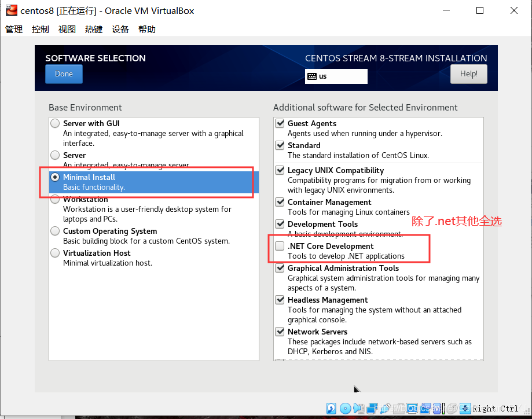
Task: Click the USB devices status icon
Action: click(x=385, y=408)
